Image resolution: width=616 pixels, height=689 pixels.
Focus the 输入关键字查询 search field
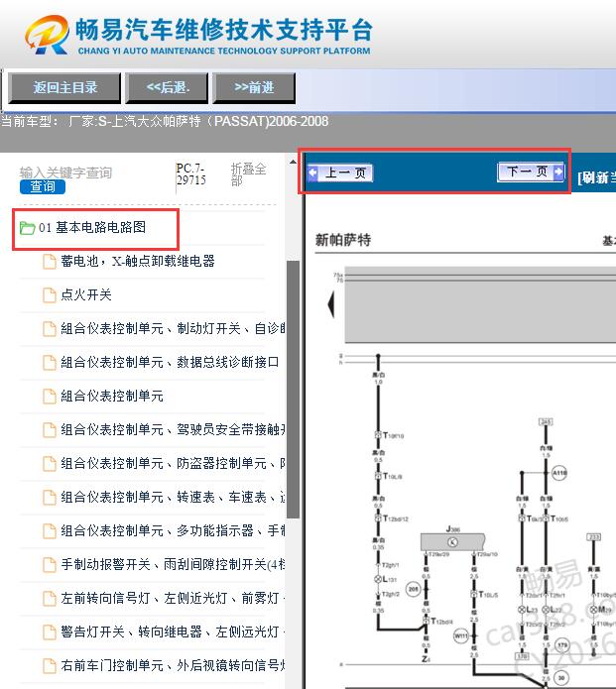65,172
